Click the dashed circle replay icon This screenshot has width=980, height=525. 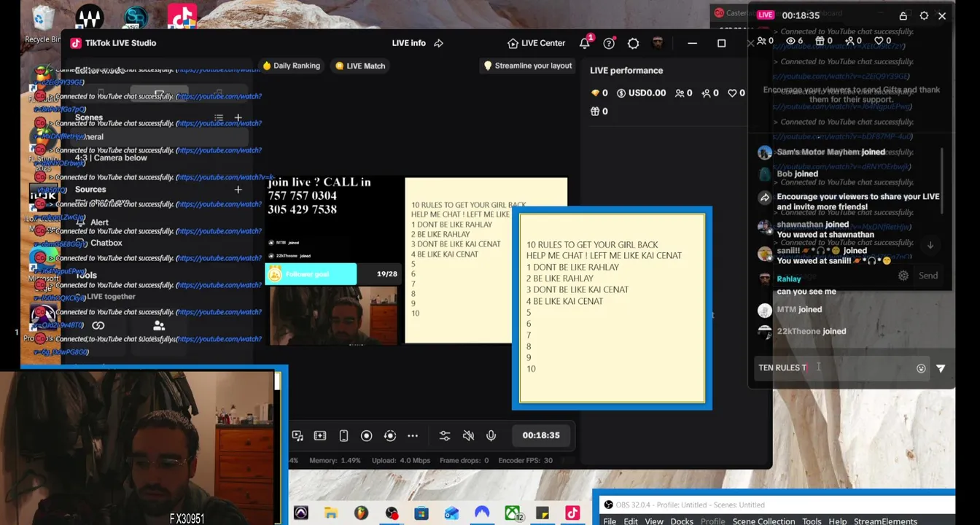[x=390, y=435]
